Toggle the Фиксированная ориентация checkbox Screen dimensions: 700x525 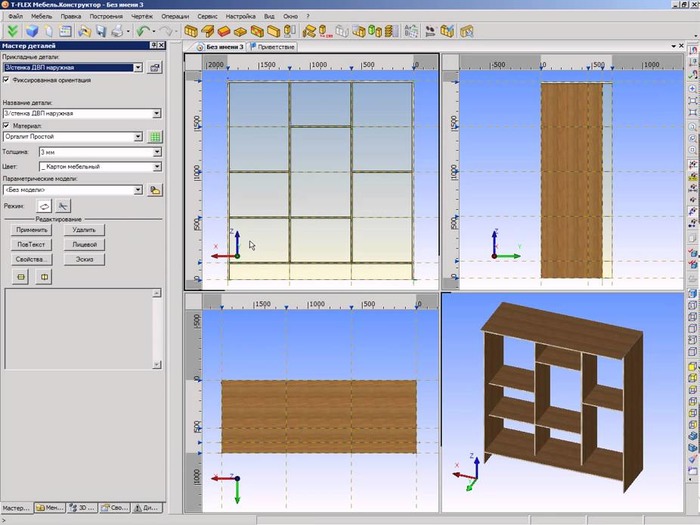(6, 80)
